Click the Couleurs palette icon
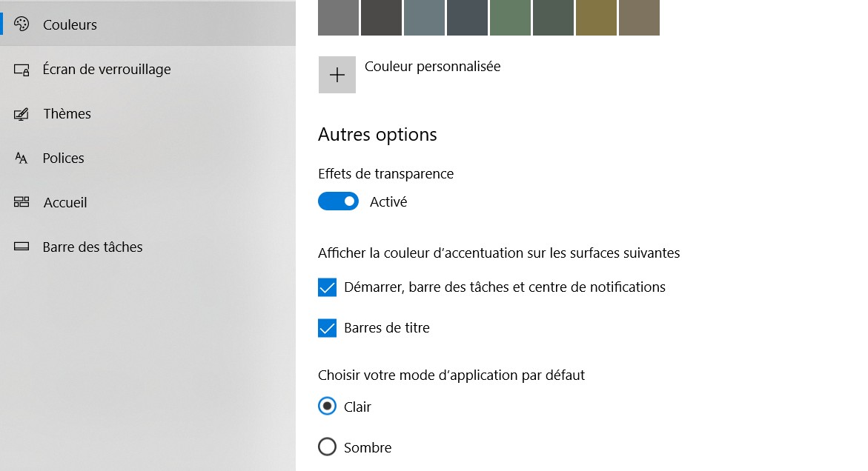 pos(21,24)
